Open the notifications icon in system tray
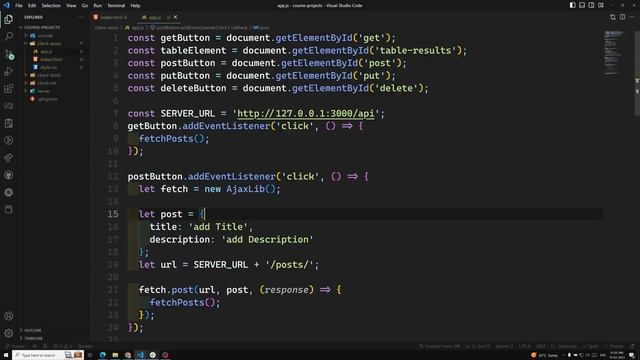Image resolution: width=640 pixels, height=360 pixels. [x=631, y=356]
